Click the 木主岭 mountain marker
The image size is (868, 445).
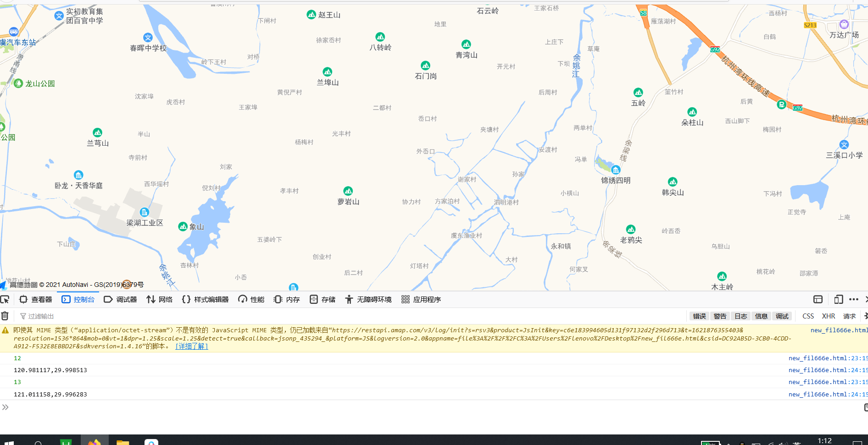point(722,276)
